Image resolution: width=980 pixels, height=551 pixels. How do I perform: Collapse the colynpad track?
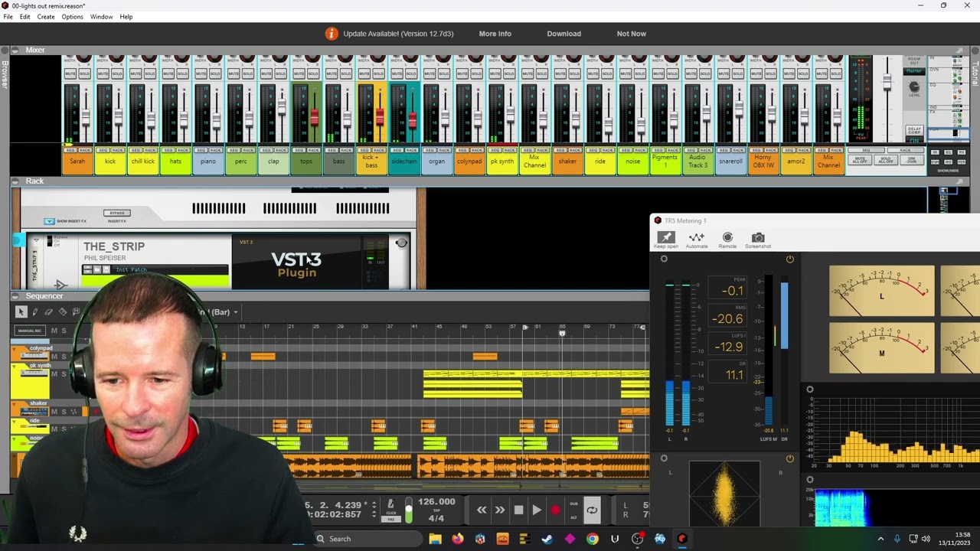point(14,348)
